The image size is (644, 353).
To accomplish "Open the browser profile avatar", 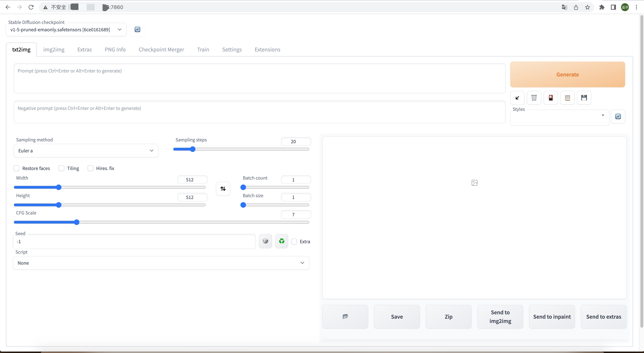I will [625, 7].
